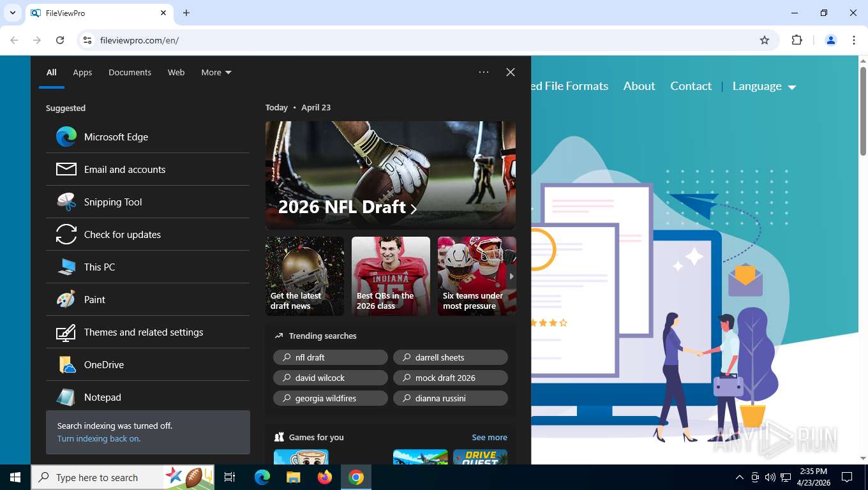Launch the Snipping Tool
This screenshot has width=868, height=490.
tap(147, 202)
